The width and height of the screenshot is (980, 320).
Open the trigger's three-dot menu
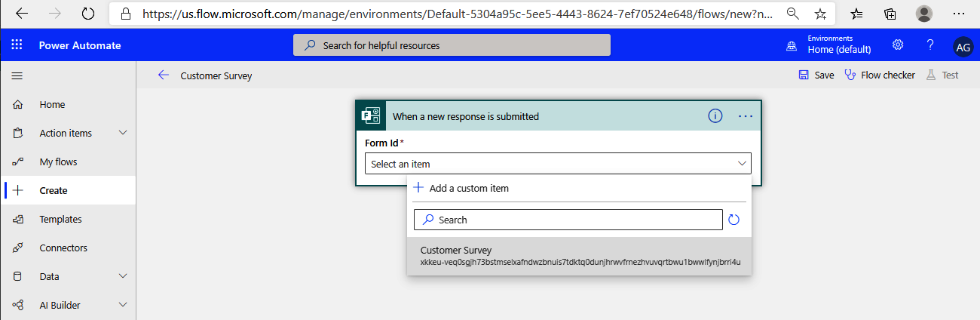[x=746, y=116]
